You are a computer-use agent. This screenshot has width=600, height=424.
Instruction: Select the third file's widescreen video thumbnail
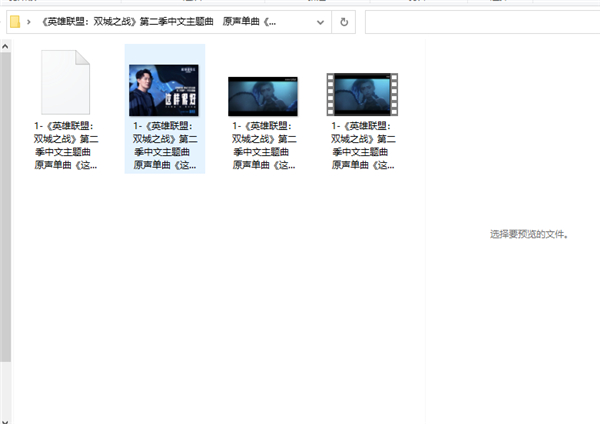point(263,96)
